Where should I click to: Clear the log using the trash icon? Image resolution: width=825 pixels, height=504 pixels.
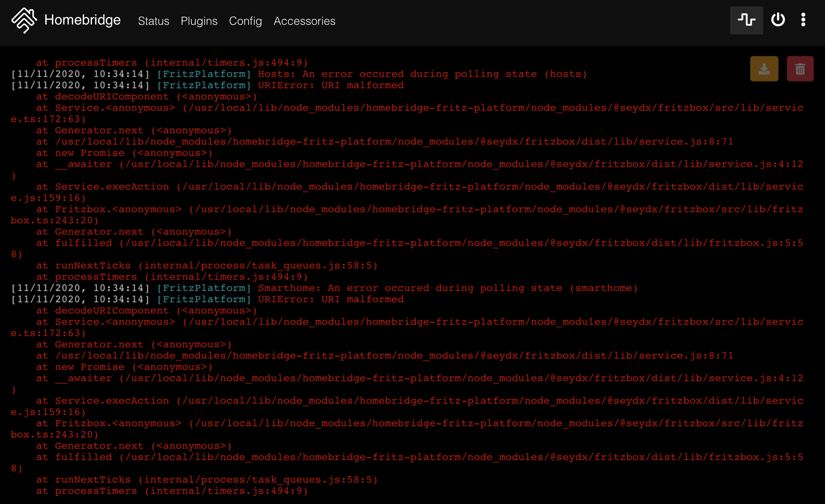pyautogui.click(x=800, y=68)
